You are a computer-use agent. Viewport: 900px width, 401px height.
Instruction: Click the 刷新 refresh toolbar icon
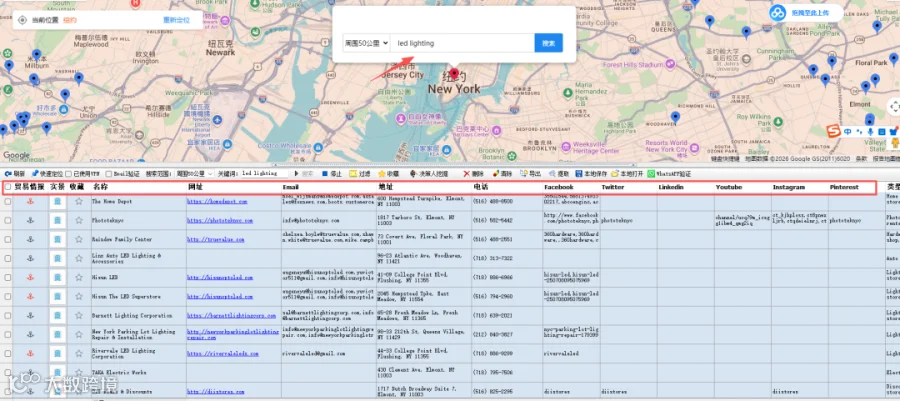(x=7, y=173)
